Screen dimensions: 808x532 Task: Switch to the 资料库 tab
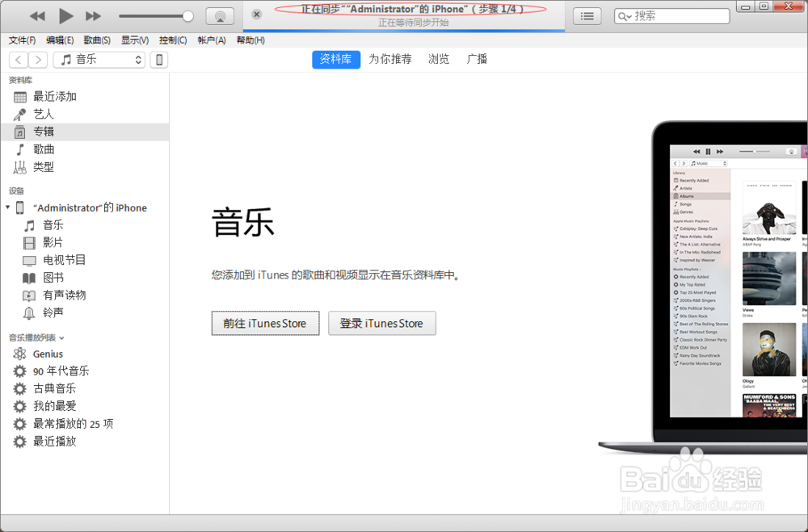click(336, 59)
